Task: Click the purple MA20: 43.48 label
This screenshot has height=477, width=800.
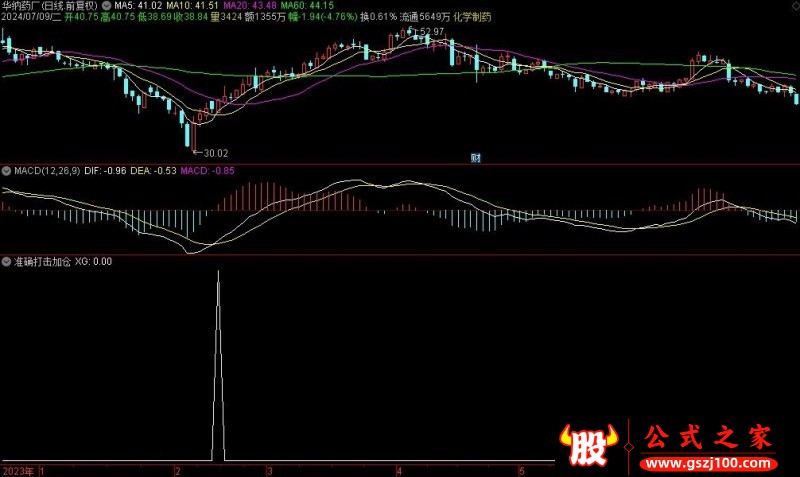Action: pos(250,6)
